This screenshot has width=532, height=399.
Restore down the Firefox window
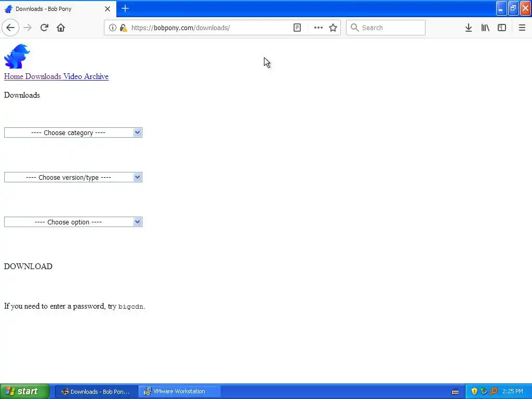point(513,8)
